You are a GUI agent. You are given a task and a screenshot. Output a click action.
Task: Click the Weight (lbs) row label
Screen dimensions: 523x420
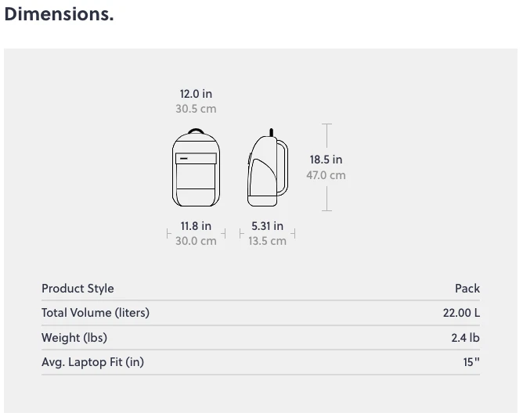point(74,338)
